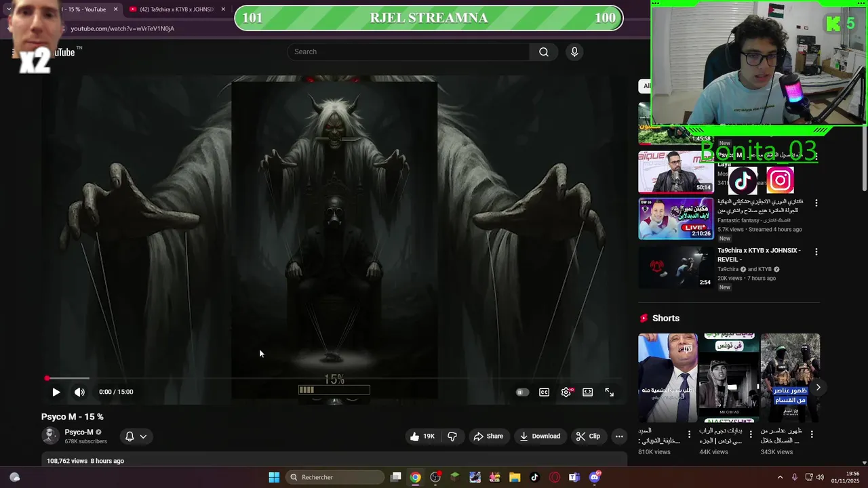Open the Opera browser in the taskbar
This screenshot has width=868, height=488.
[x=555, y=477]
